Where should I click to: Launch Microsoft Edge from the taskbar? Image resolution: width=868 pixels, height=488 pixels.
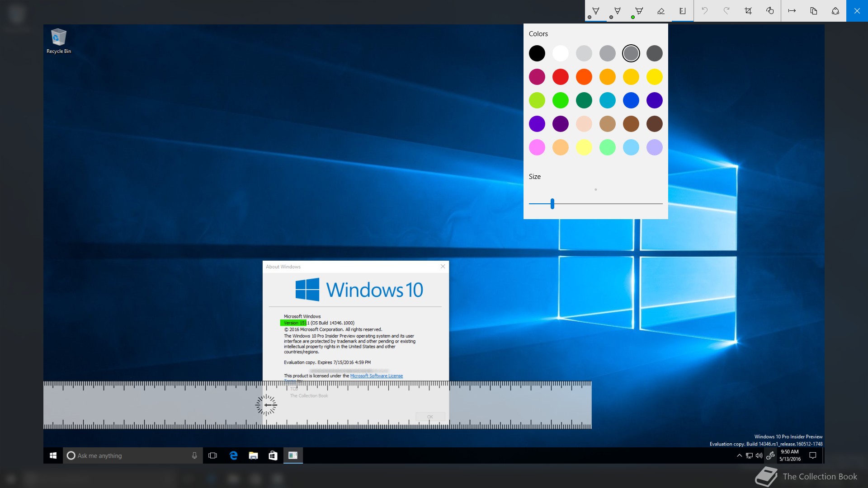coord(233,455)
